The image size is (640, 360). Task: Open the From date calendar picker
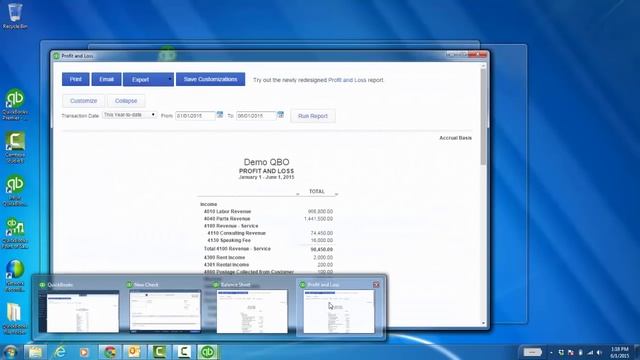click(220, 115)
